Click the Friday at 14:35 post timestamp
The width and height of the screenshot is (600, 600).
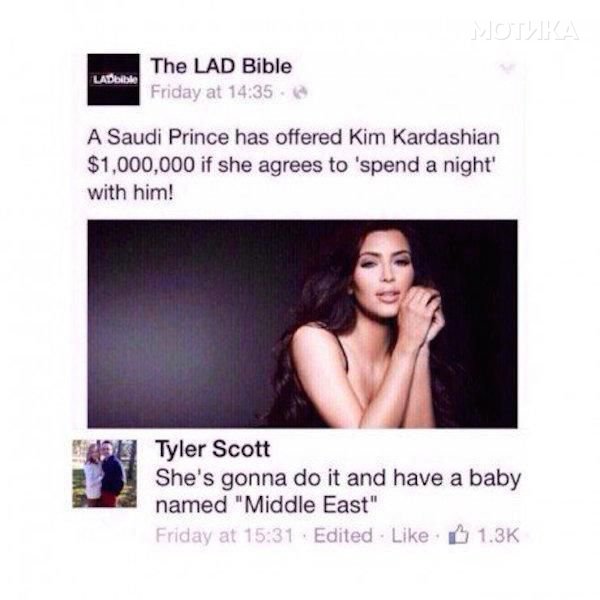tap(212, 92)
